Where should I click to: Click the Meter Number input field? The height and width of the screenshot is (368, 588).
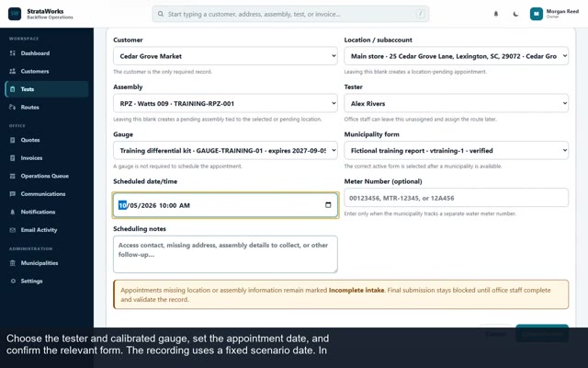[x=456, y=198]
